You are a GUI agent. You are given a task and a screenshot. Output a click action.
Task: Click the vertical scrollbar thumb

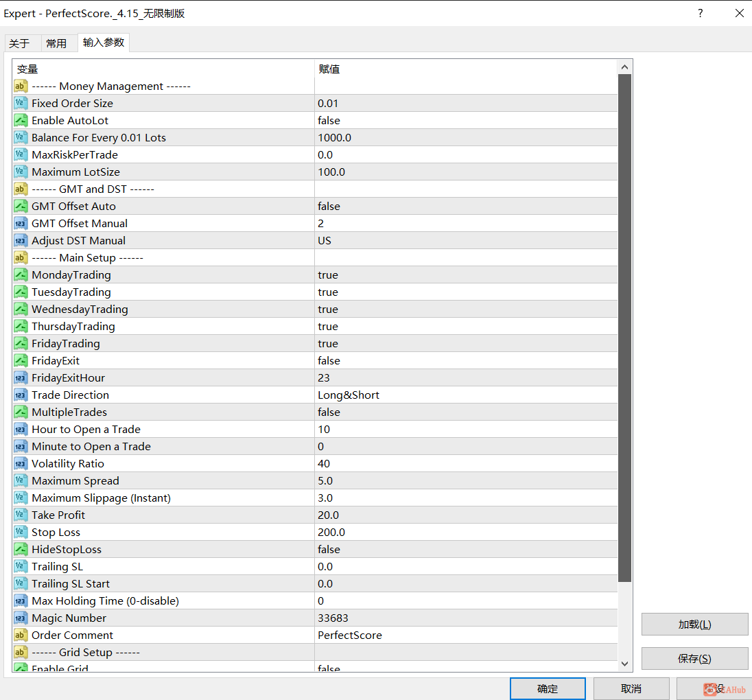624,327
